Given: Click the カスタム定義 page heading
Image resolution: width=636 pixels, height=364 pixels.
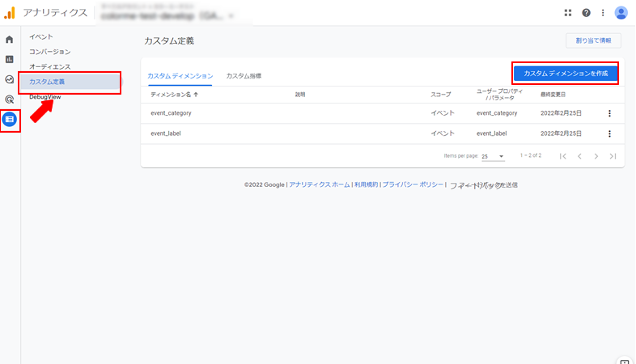Looking at the screenshot, I should tap(169, 41).
